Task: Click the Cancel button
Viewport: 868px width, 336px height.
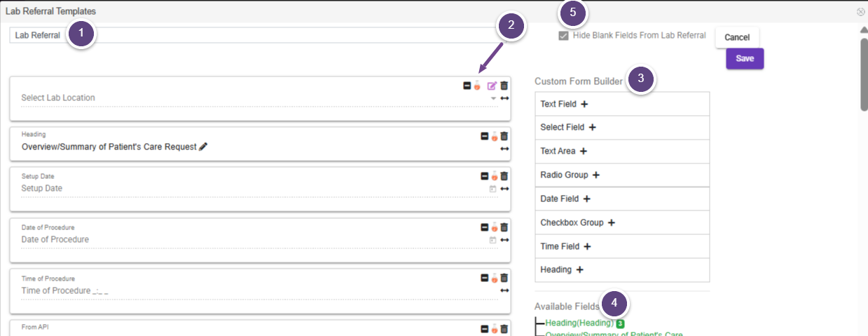Action: [736, 37]
